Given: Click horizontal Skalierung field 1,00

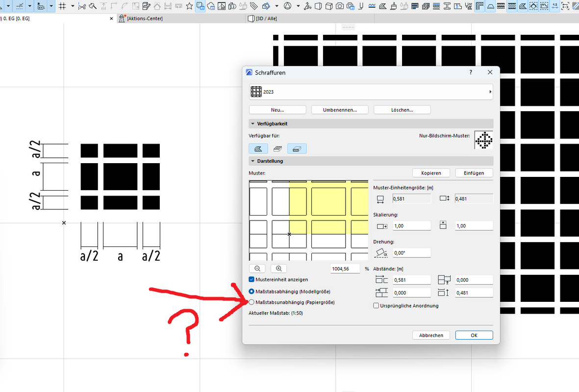Looking at the screenshot, I should click(x=412, y=226).
